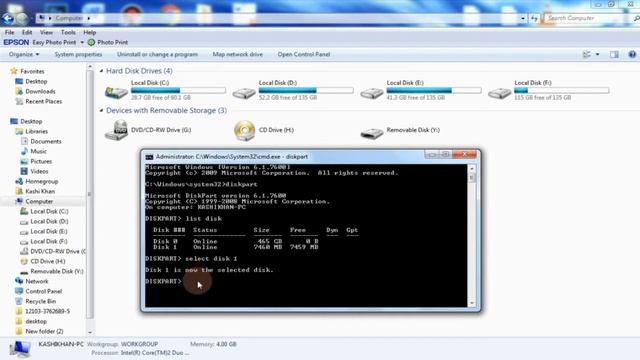Open the Local Disk (D:) drive icon

(x=244, y=93)
